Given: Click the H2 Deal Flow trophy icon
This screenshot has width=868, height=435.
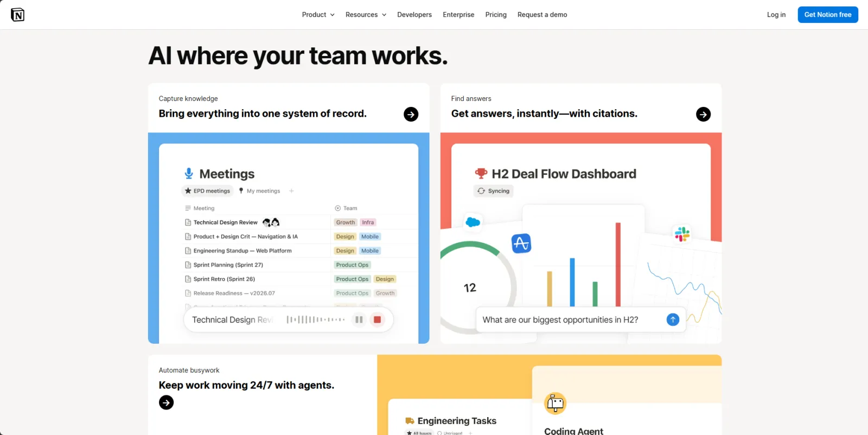Looking at the screenshot, I should coord(481,173).
